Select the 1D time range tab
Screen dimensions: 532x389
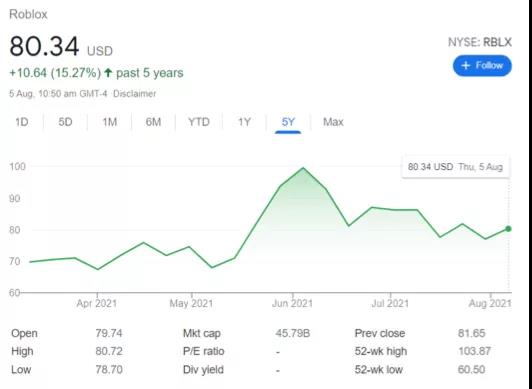pyautogui.click(x=22, y=122)
